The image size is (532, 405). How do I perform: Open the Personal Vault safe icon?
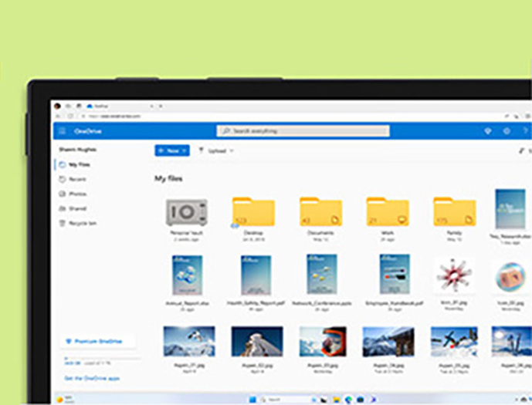click(x=186, y=212)
